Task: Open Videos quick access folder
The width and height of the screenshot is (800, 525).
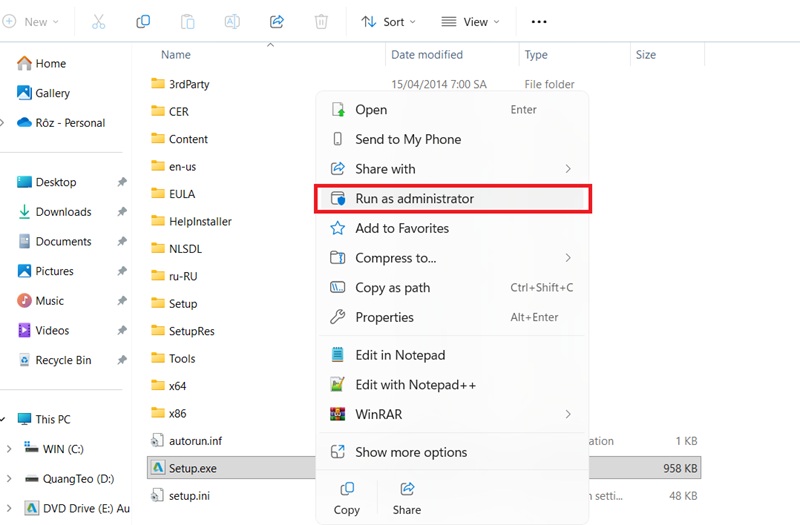Action: (43, 330)
